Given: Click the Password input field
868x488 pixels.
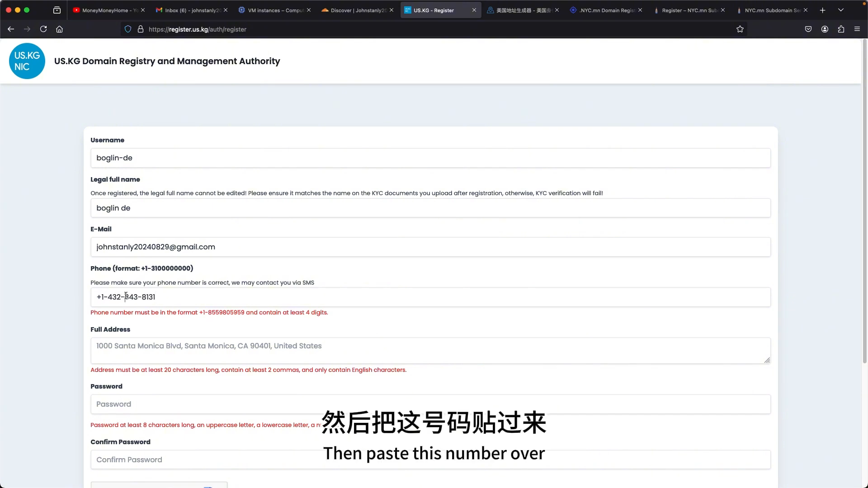Looking at the screenshot, I should click(x=430, y=404).
